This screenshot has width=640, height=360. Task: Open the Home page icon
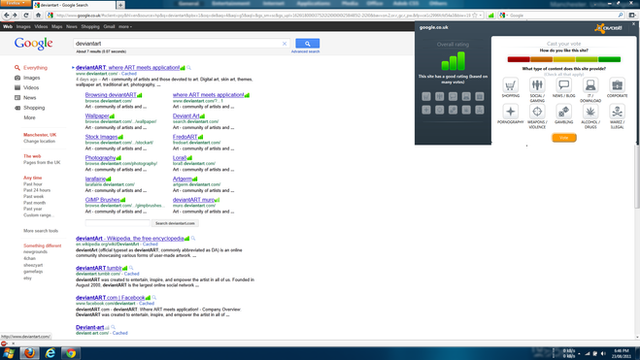point(38,15)
